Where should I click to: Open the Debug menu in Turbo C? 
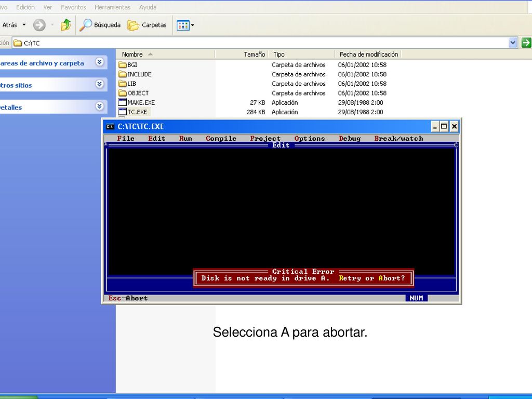tap(350, 138)
